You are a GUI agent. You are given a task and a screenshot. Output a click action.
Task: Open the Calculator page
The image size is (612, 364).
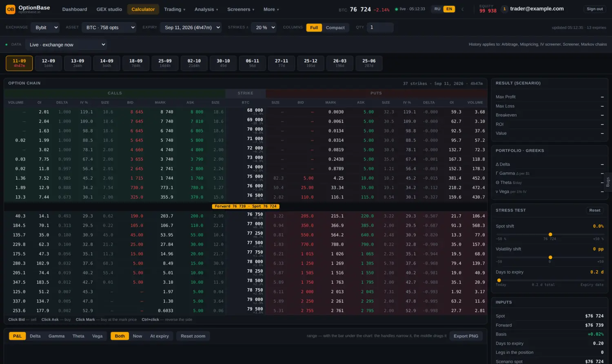pyautogui.click(x=143, y=9)
